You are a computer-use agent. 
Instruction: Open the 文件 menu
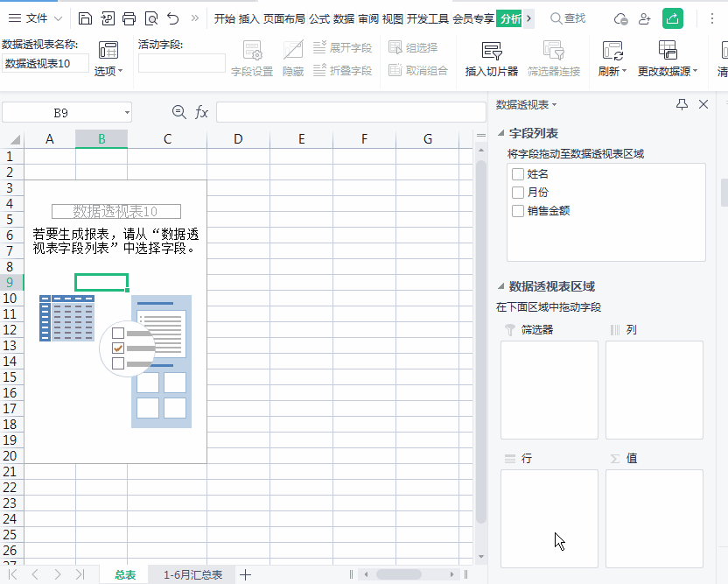[x=35, y=18]
